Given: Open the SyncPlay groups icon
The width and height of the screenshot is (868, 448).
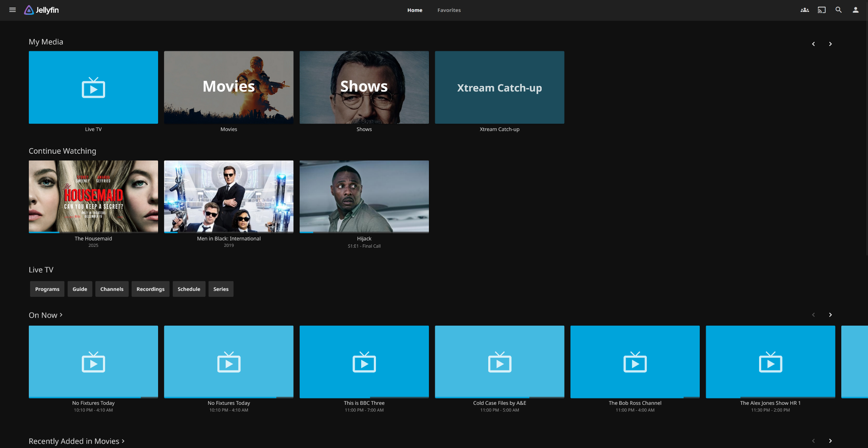Looking at the screenshot, I should point(804,9).
